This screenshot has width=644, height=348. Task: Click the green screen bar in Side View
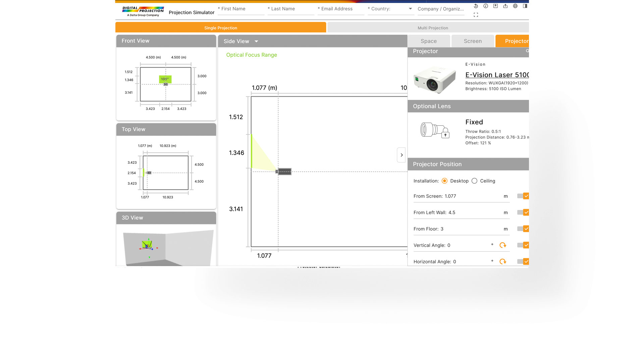point(252,151)
